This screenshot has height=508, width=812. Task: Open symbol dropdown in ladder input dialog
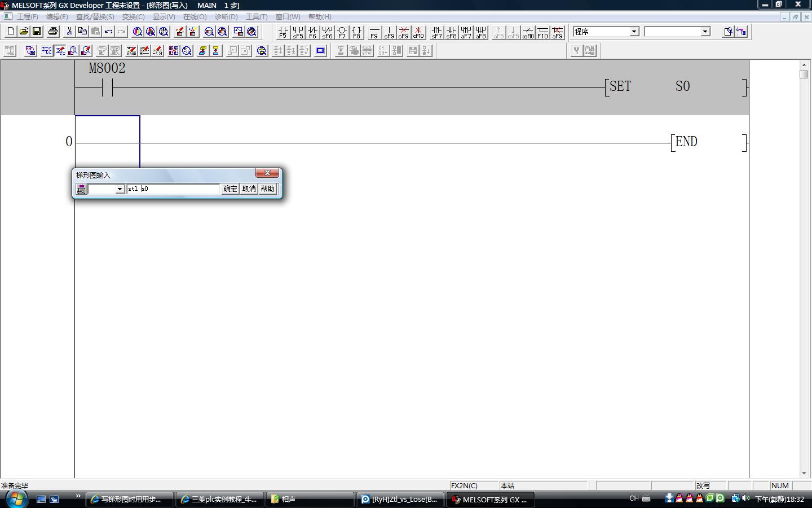click(x=120, y=189)
